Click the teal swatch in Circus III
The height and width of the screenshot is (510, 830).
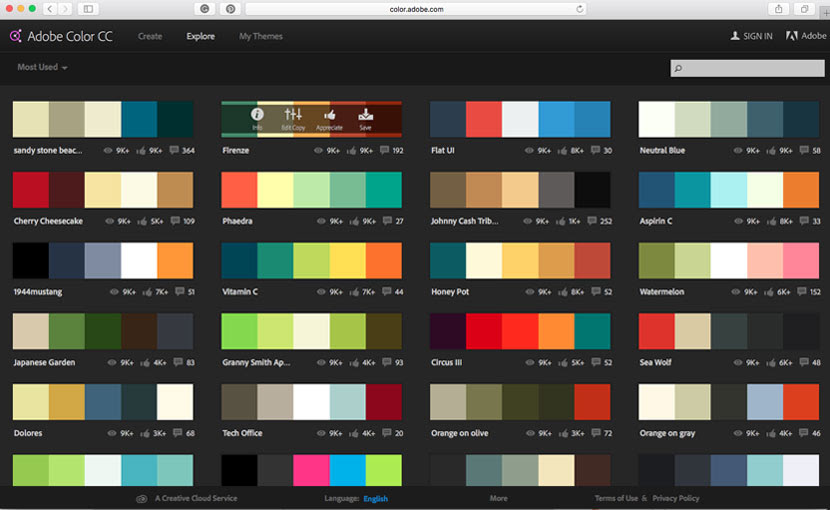[592, 331]
